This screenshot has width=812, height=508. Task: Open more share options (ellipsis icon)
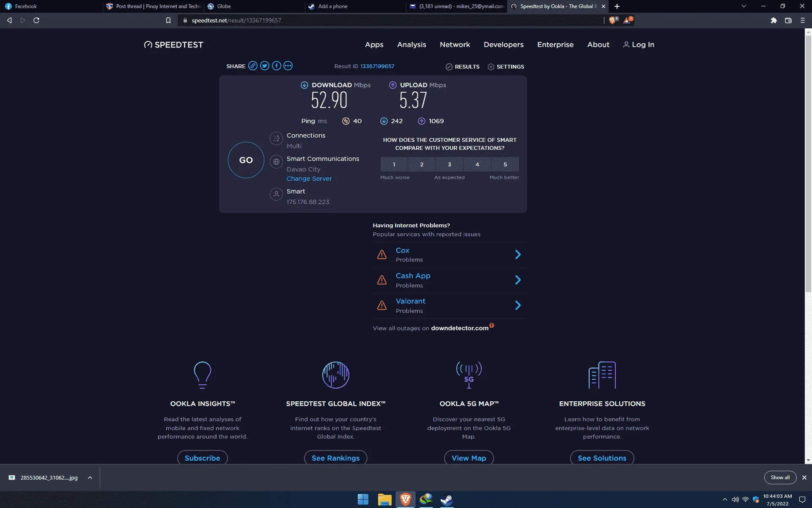click(x=288, y=66)
